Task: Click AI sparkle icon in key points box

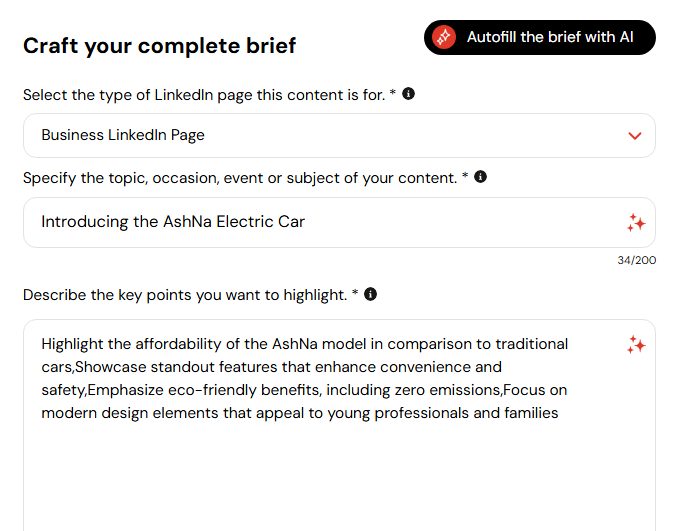Action: [636, 345]
